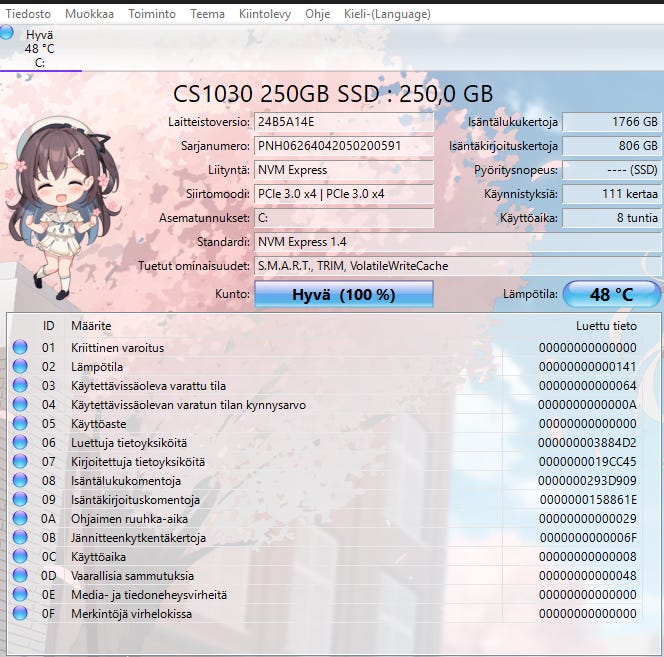Click the Hyvä (100 %) health status button
Screen dimensions: 664x657
coord(344,294)
